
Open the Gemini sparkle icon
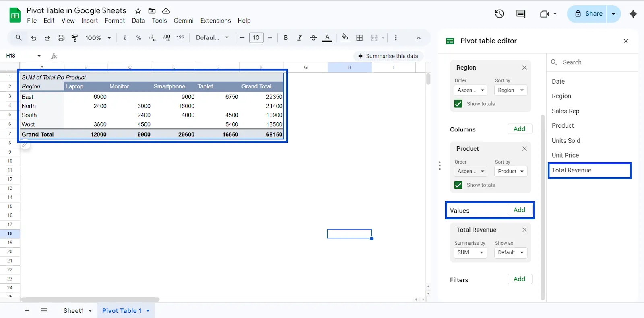tap(633, 14)
